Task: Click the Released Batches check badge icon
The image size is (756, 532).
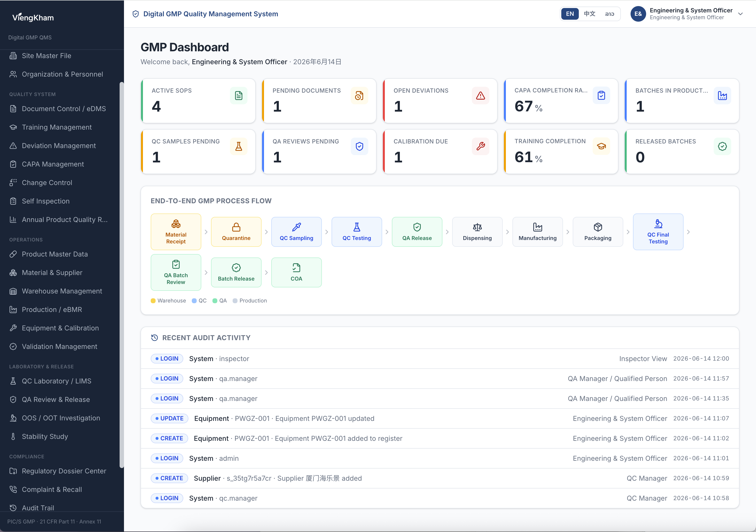Action: point(722,146)
